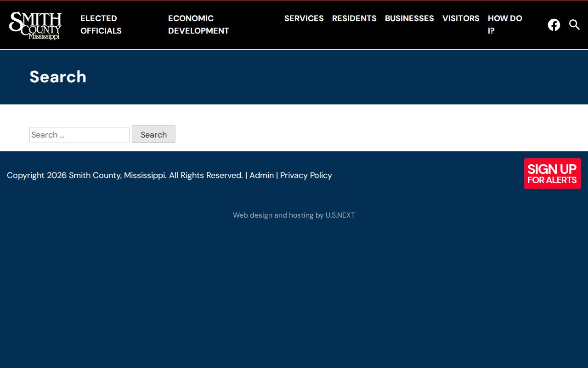Viewport: 588px width, 368px height.
Task: Click the Search submit button
Action: [x=153, y=134]
